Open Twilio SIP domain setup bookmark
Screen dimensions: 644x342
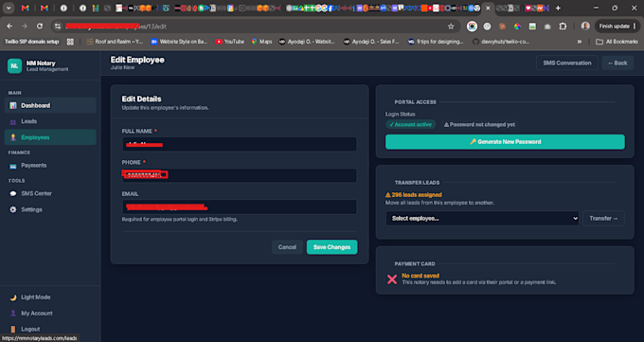pos(31,42)
